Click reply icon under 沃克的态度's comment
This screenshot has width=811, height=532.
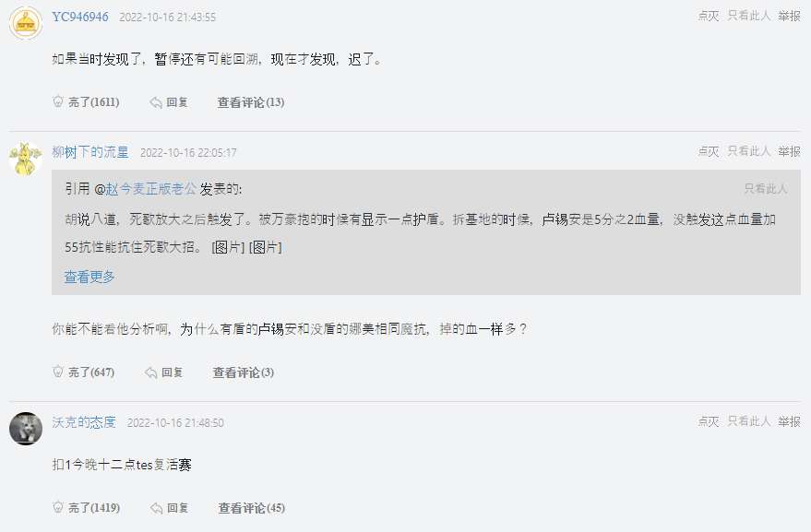pyautogui.click(x=156, y=508)
